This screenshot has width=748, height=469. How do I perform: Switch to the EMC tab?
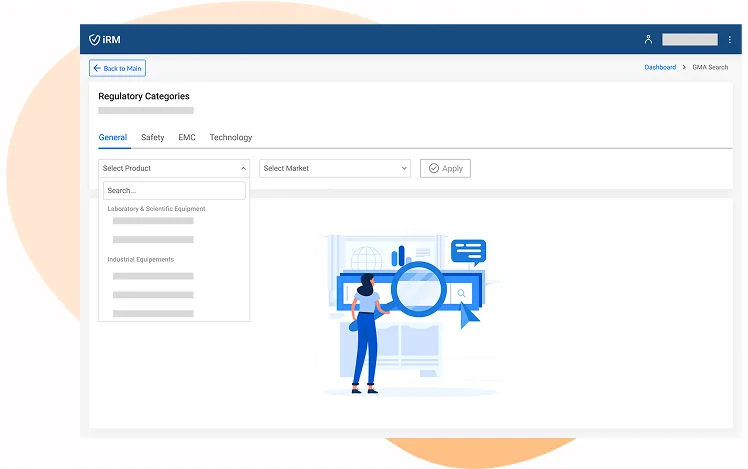[x=187, y=137]
